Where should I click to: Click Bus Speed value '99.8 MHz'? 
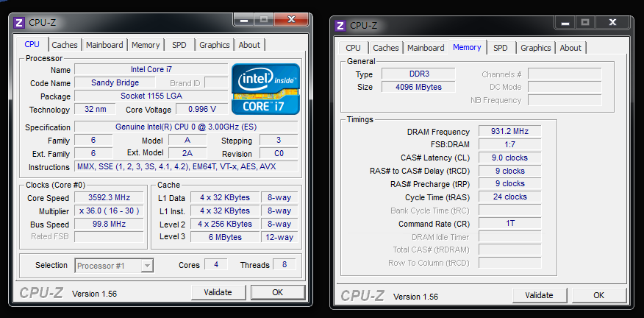(109, 225)
